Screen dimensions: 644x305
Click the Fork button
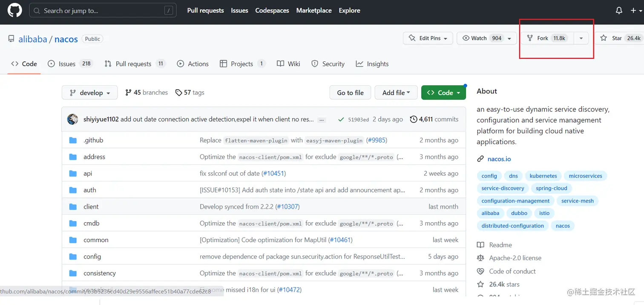point(547,38)
